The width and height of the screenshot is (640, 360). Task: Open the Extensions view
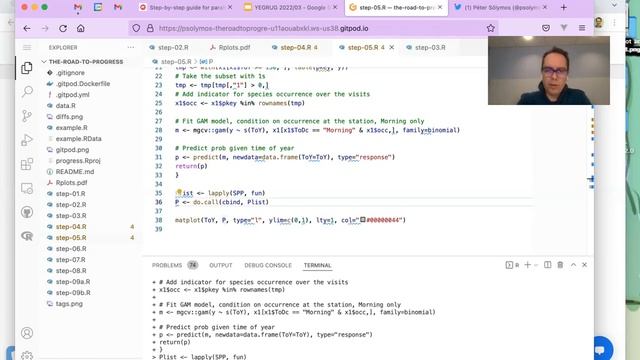(x=27, y=164)
